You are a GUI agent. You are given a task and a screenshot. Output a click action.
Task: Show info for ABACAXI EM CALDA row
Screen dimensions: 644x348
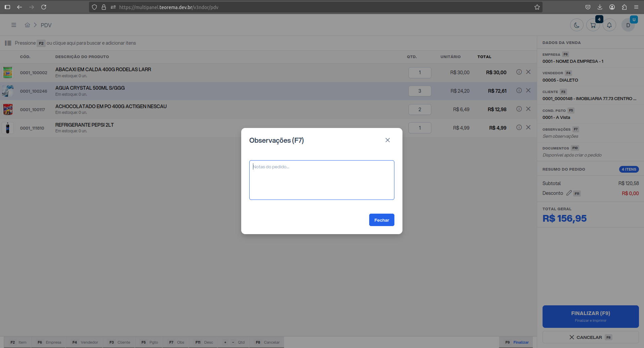click(519, 72)
